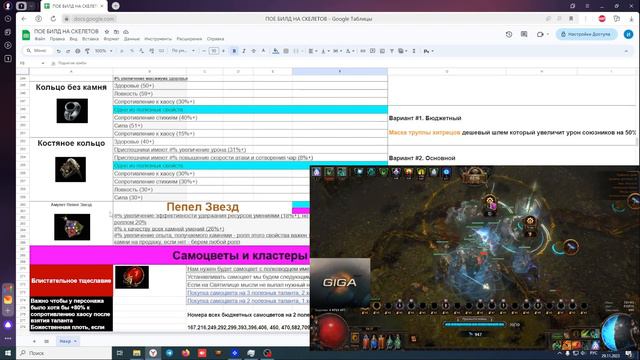
Task: Open a new browser tab
Action: pyautogui.click(x=116, y=6)
